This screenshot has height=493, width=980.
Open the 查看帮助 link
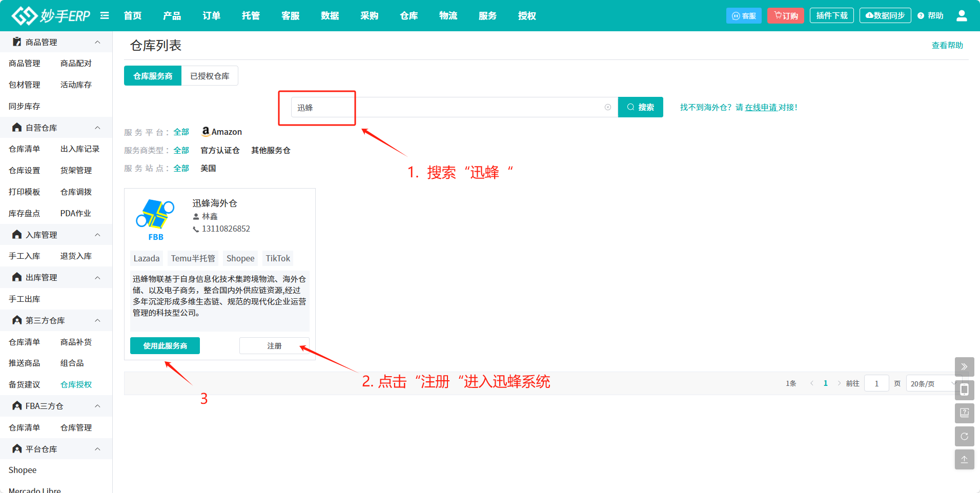(x=947, y=45)
